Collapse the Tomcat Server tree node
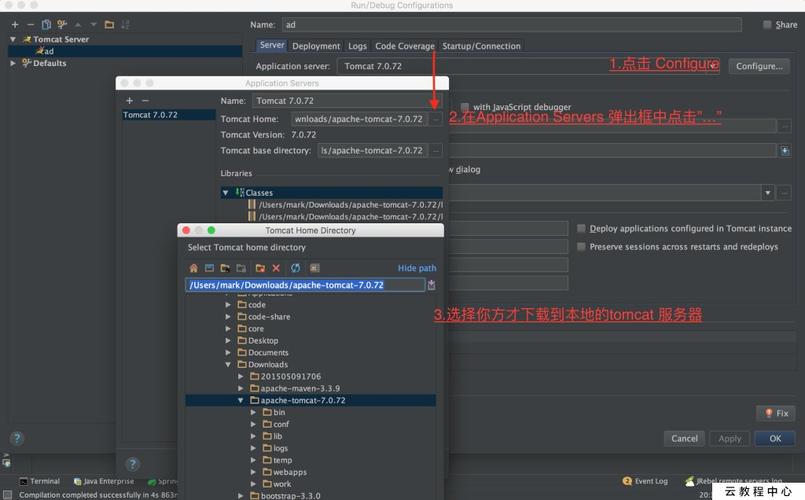This screenshot has width=805, height=500. 13,40
